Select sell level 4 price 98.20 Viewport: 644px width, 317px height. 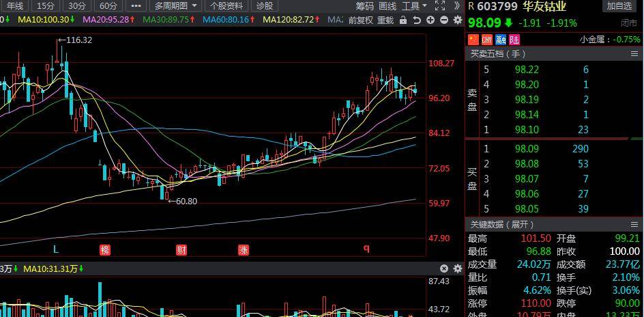[x=527, y=85]
